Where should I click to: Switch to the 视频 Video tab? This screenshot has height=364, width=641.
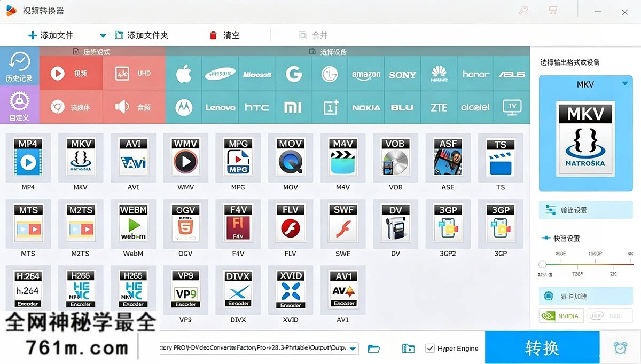click(71, 74)
